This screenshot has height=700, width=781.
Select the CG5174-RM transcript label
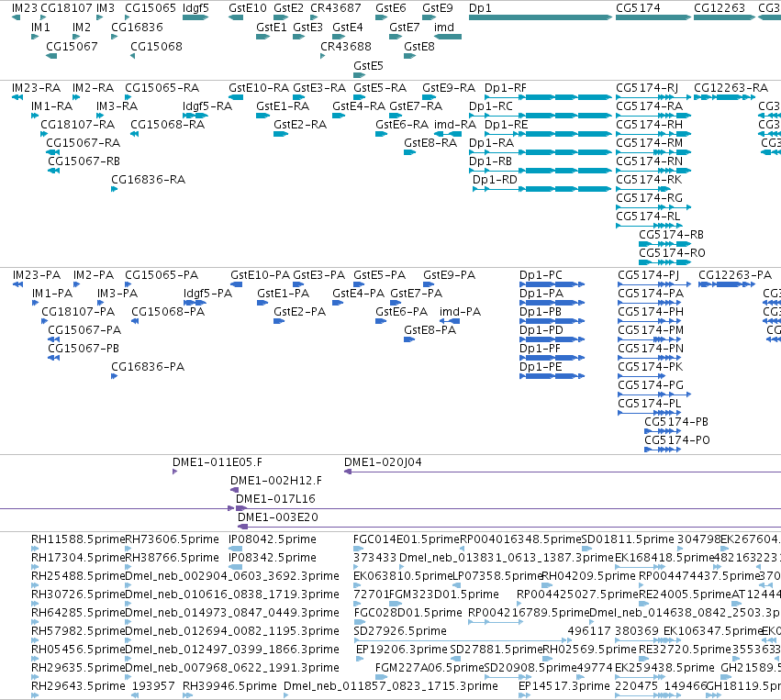650,143
